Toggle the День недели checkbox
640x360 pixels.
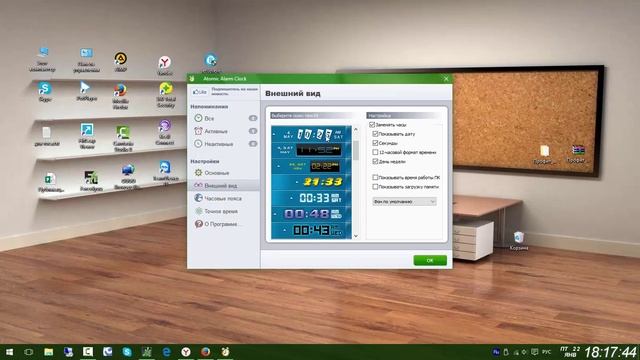(375, 161)
